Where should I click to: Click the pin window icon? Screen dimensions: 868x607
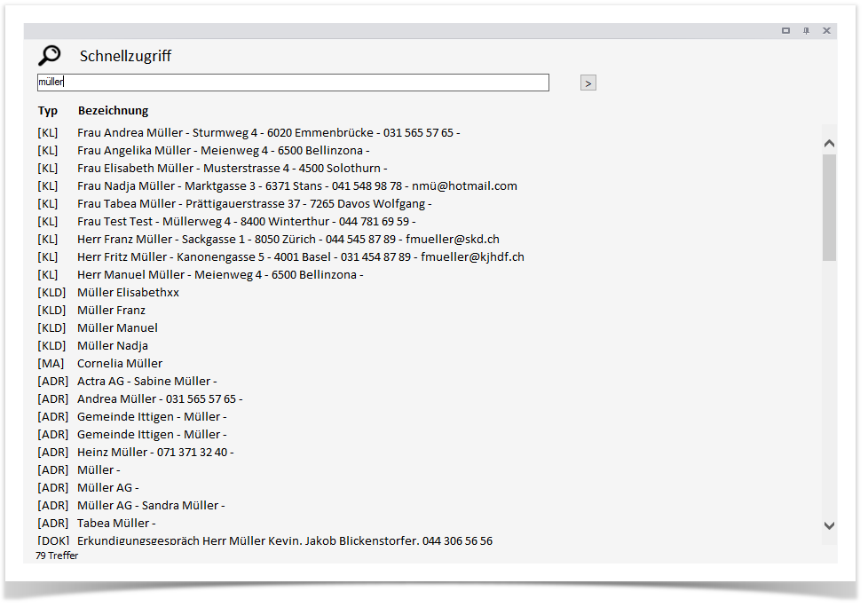(806, 31)
